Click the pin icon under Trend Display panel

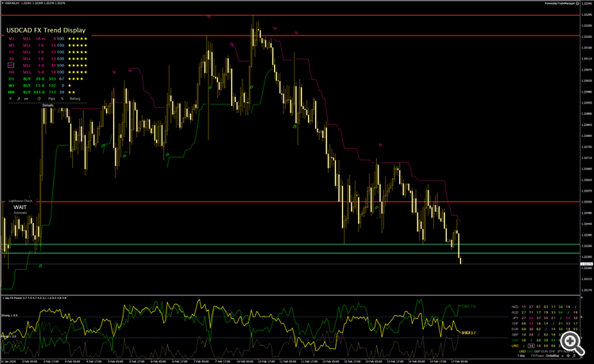click(18, 99)
